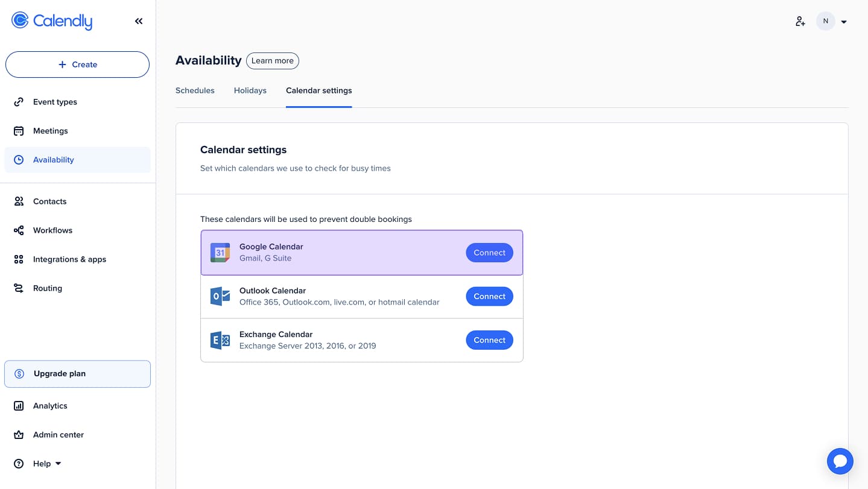Open the account dropdown arrow
Viewport: 868px width, 489px height.
pos(844,22)
